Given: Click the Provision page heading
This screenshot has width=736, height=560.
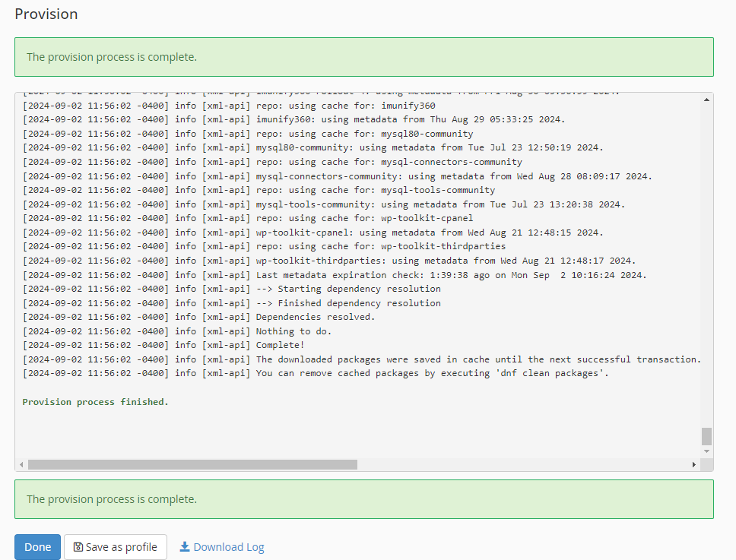Looking at the screenshot, I should click(46, 14).
